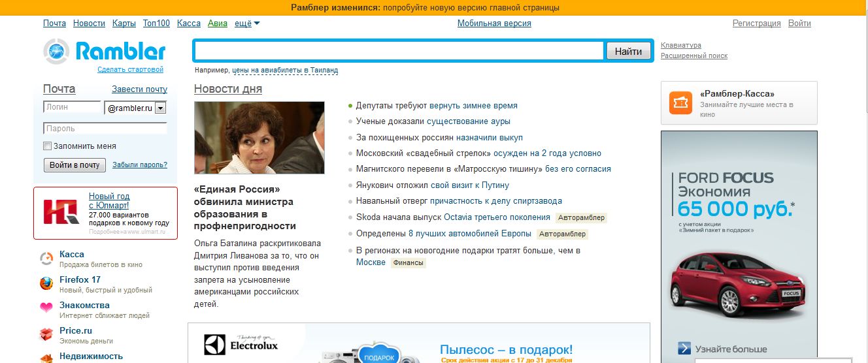Open the @rambler.ru domain dropdown
The width and height of the screenshot is (868, 363).
click(161, 108)
